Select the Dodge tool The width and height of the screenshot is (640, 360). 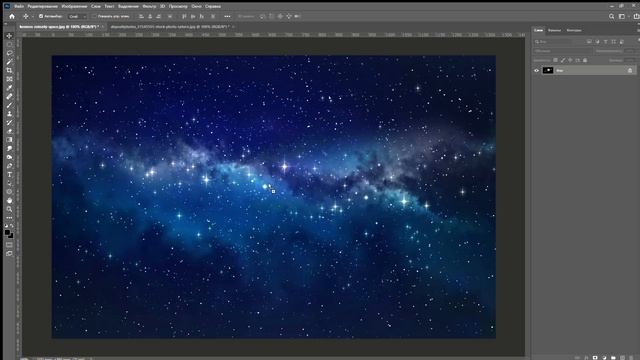click(9, 157)
